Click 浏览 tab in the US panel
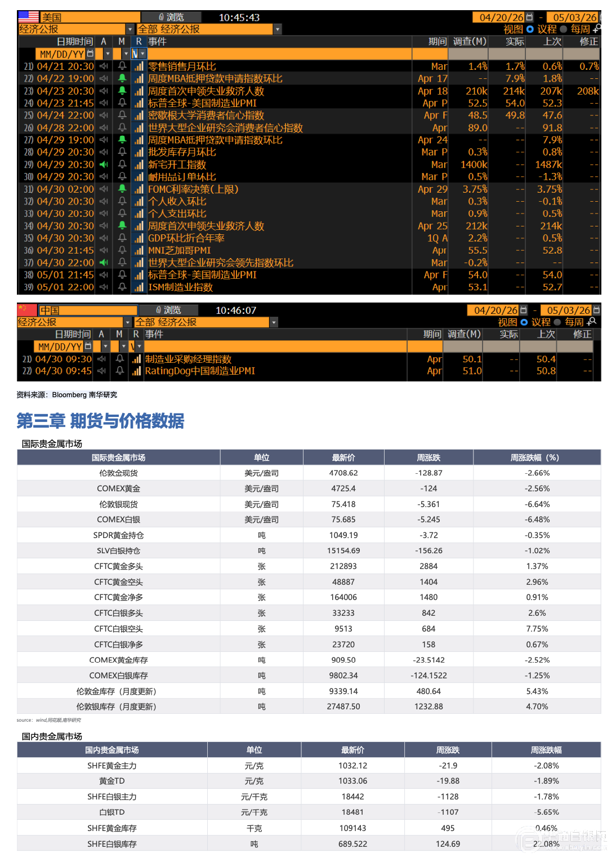 pyautogui.click(x=171, y=17)
